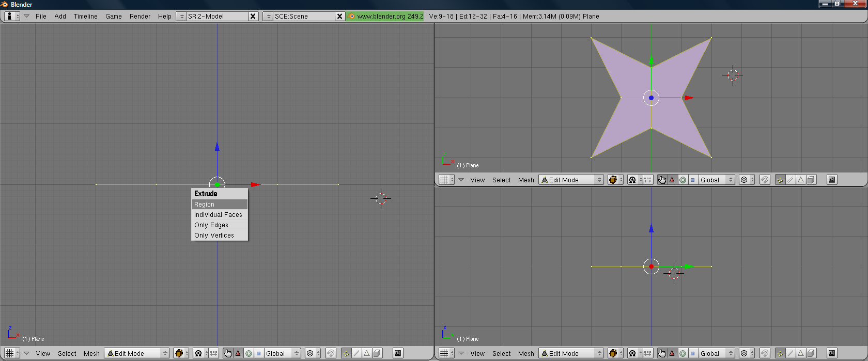Screen dimensions: 868x361
Task: Open the info window type selector
Action: (12, 17)
